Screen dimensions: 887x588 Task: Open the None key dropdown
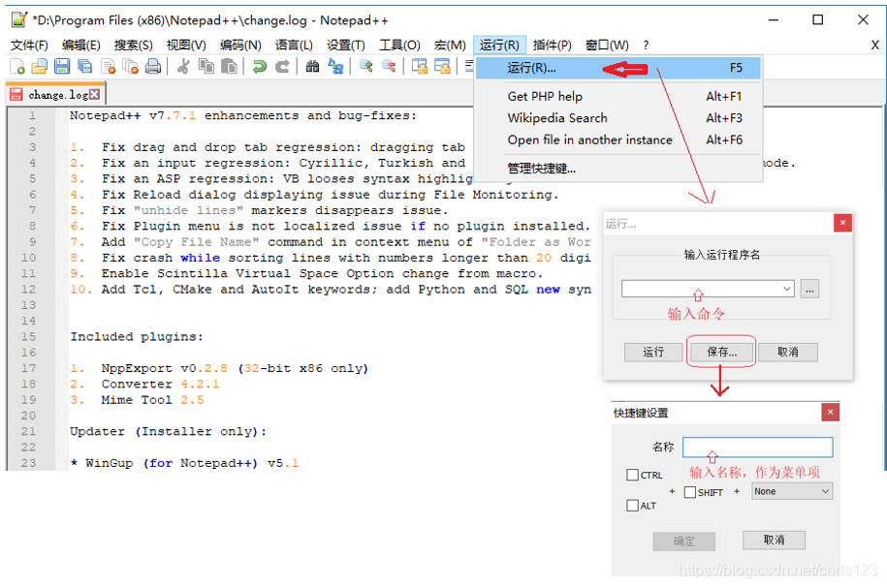tap(792, 491)
